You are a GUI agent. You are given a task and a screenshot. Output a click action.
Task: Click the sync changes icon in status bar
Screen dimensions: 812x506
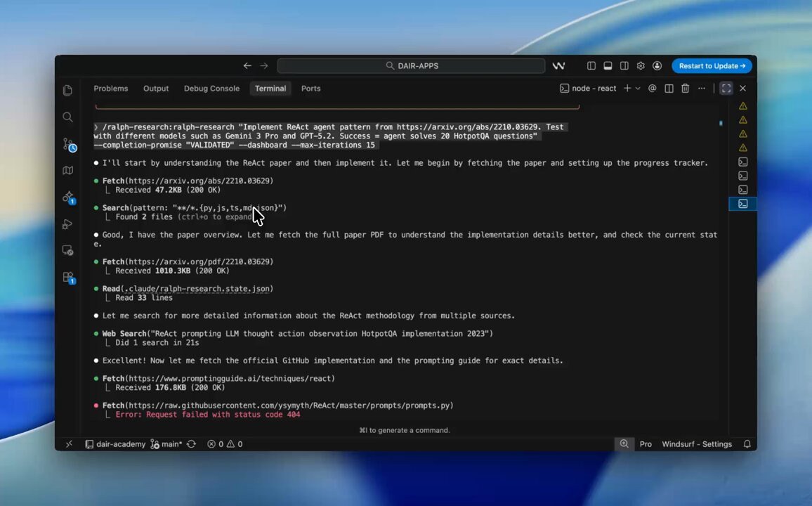192,444
